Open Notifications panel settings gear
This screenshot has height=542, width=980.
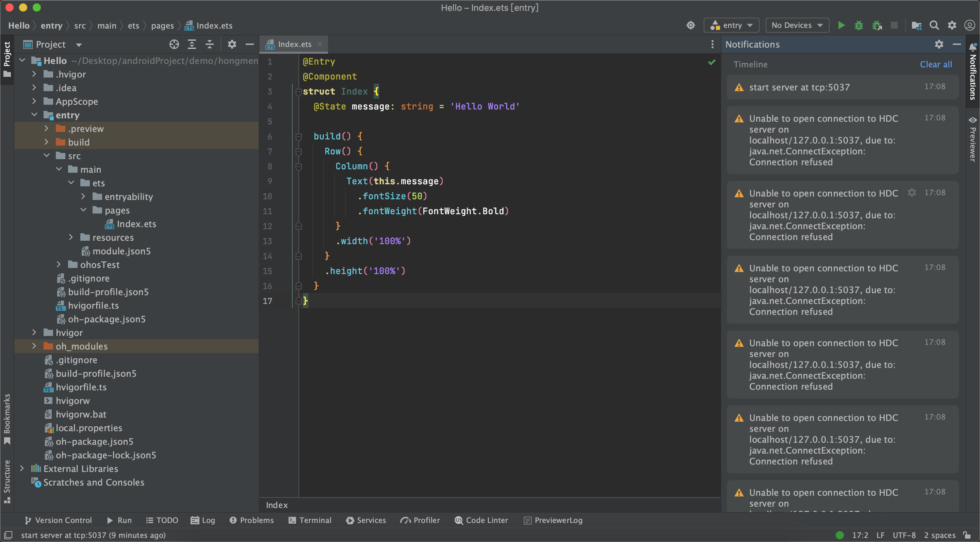click(939, 45)
